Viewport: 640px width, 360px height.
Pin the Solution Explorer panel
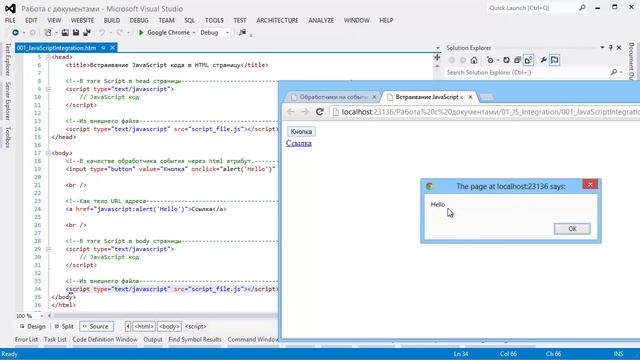pyautogui.click(x=611, y=48)
